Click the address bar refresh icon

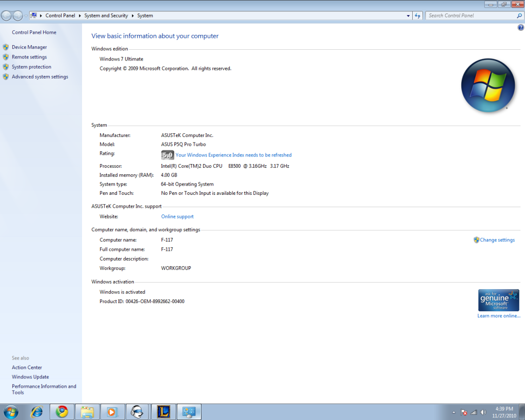(417, 16)
